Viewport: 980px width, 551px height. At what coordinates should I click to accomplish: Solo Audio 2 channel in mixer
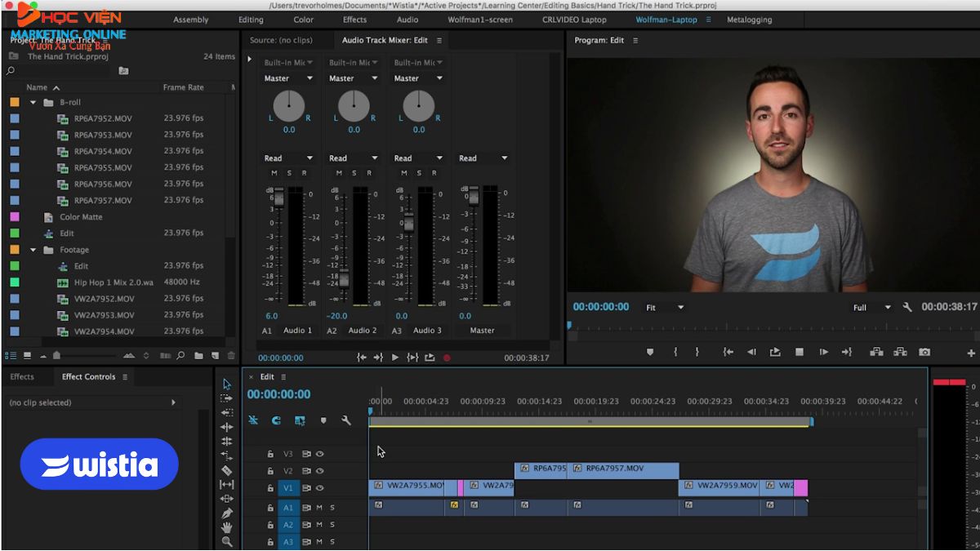(x=354, y=173)
